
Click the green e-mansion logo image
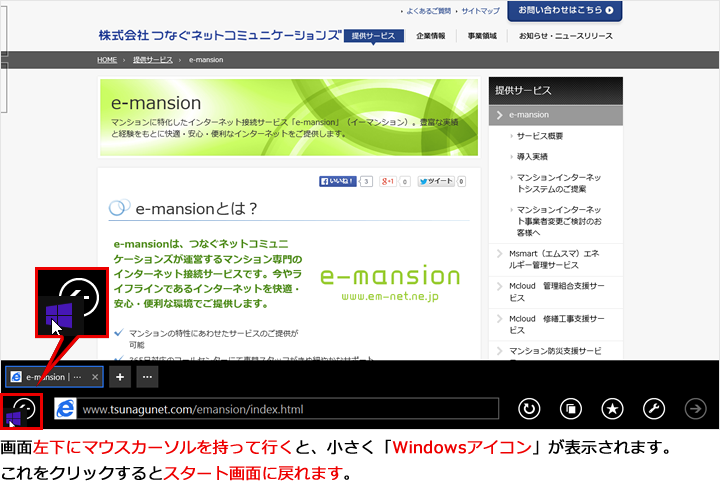pos(390,282)
